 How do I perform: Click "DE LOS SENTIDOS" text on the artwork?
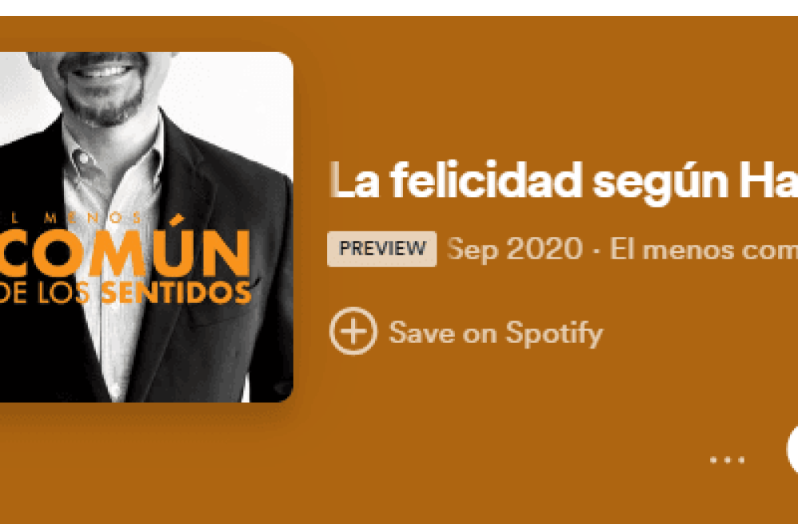point(124,291)
